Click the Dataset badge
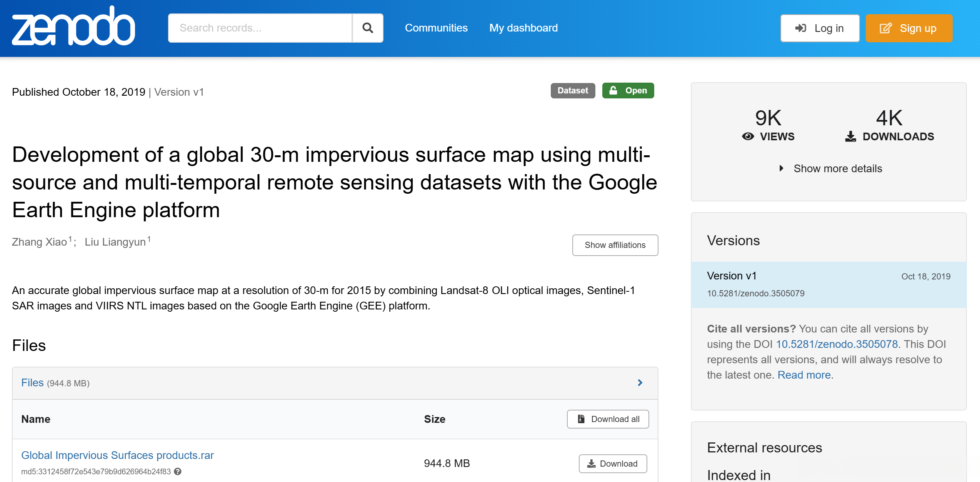Image resolution: width=980 pixels, height=482 pixels. coord(572,91)
